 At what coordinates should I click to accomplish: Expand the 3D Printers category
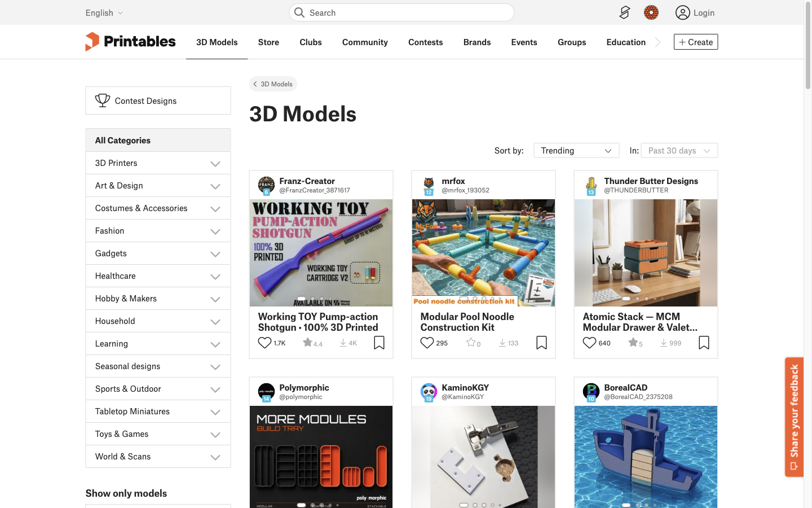click(215, 164)
